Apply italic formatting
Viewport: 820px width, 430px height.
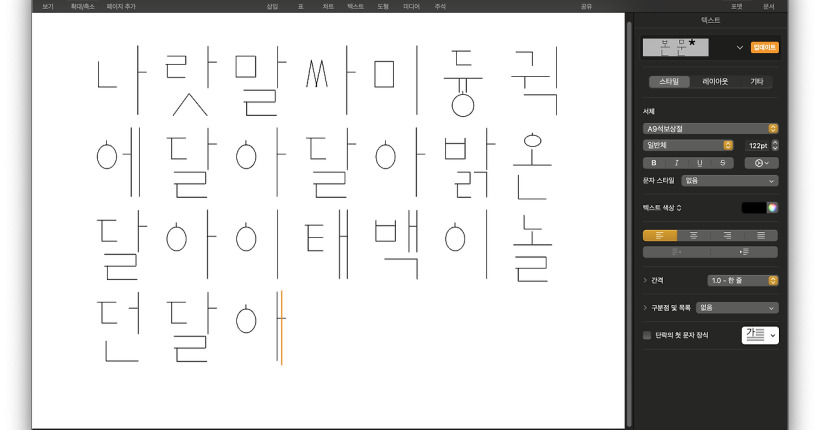coord(676,162)
